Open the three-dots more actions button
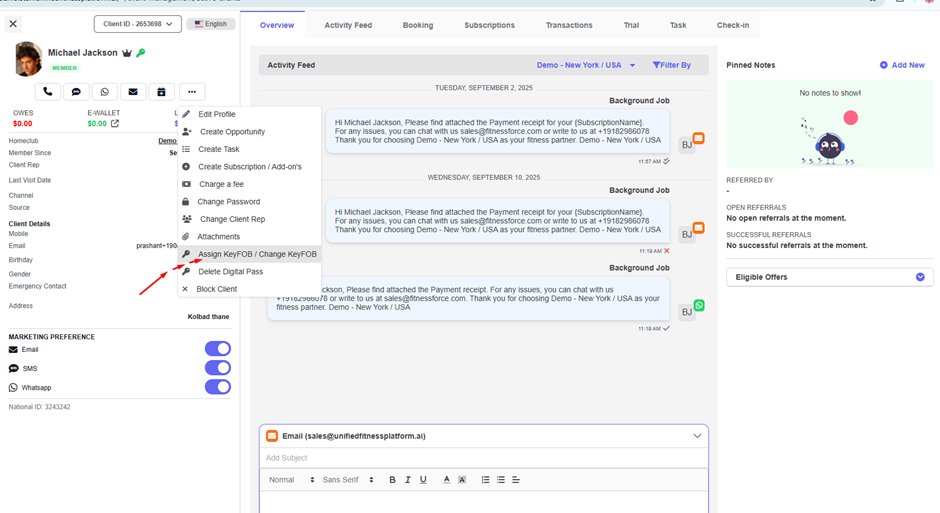This screenshot has height=513, width=940. click(x=192, y=92)
